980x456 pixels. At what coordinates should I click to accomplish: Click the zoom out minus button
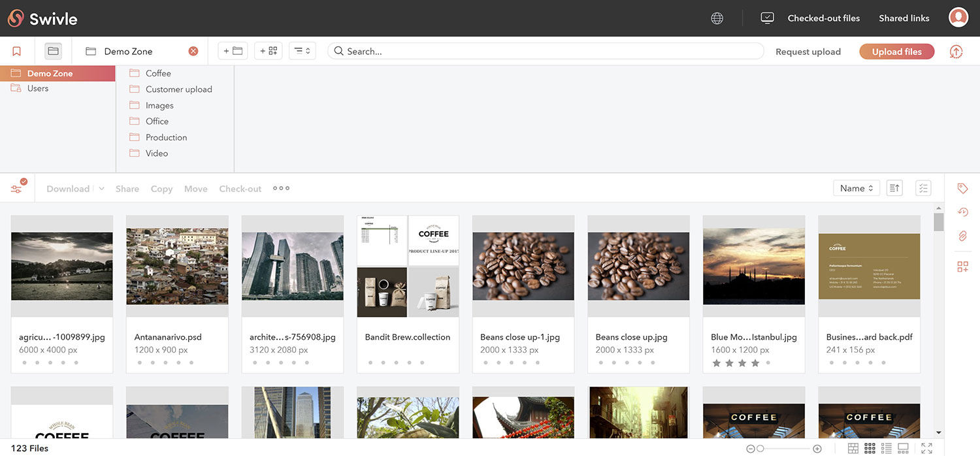(750, 449)
